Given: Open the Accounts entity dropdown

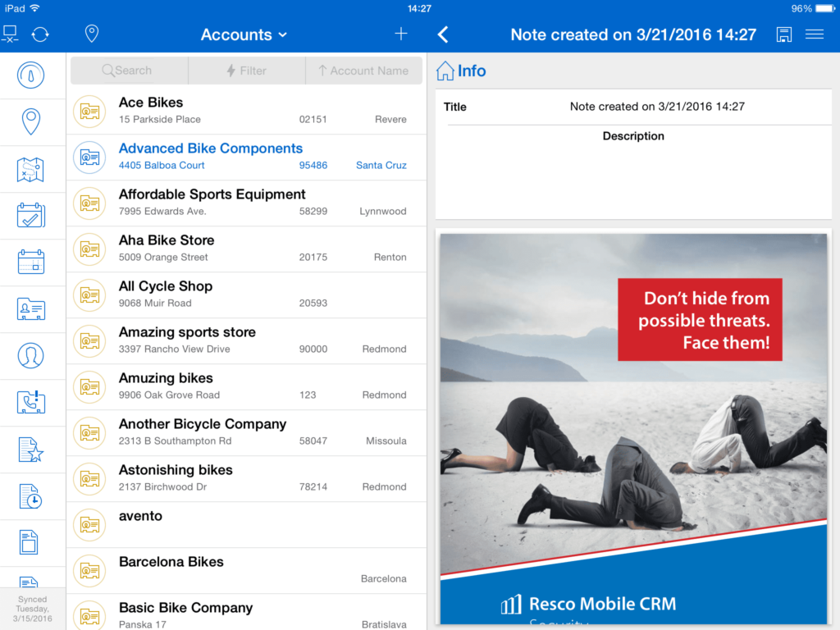Looking at the screenshot, I should coord(243,34).
